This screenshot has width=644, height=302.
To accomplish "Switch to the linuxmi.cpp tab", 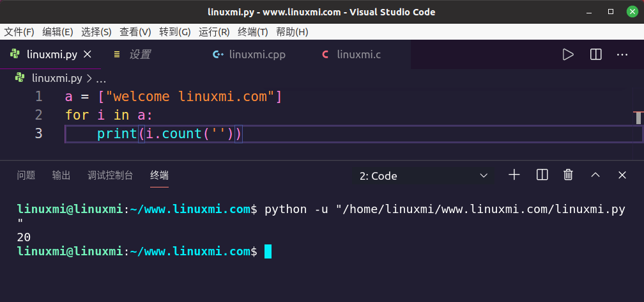I will (x=257, y=54).
